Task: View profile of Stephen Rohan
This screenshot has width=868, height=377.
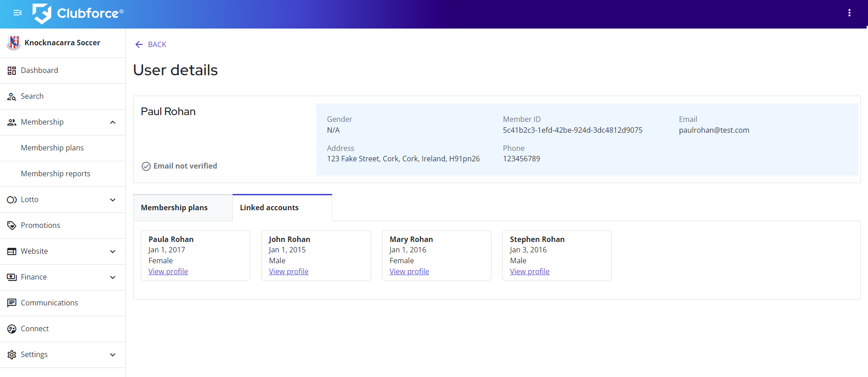Action: click(x=529, y=271)
